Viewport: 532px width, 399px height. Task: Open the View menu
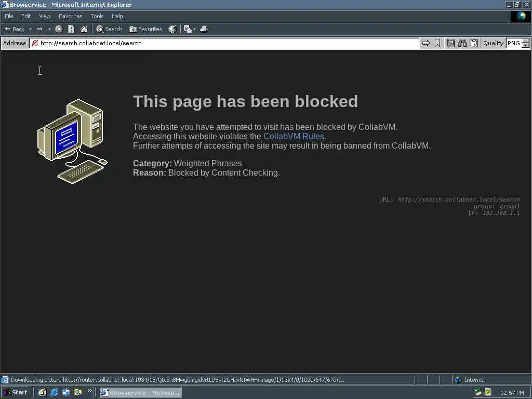tap(45, 16)
